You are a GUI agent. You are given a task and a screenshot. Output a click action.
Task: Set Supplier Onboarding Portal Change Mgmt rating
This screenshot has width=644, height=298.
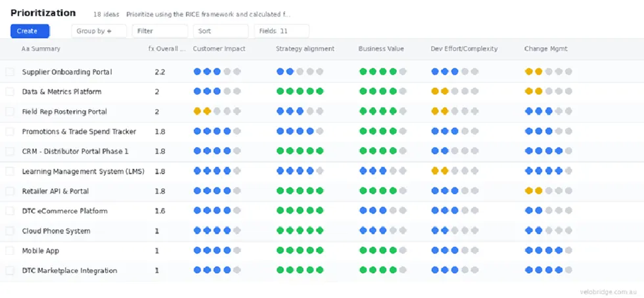click(548, 72)
